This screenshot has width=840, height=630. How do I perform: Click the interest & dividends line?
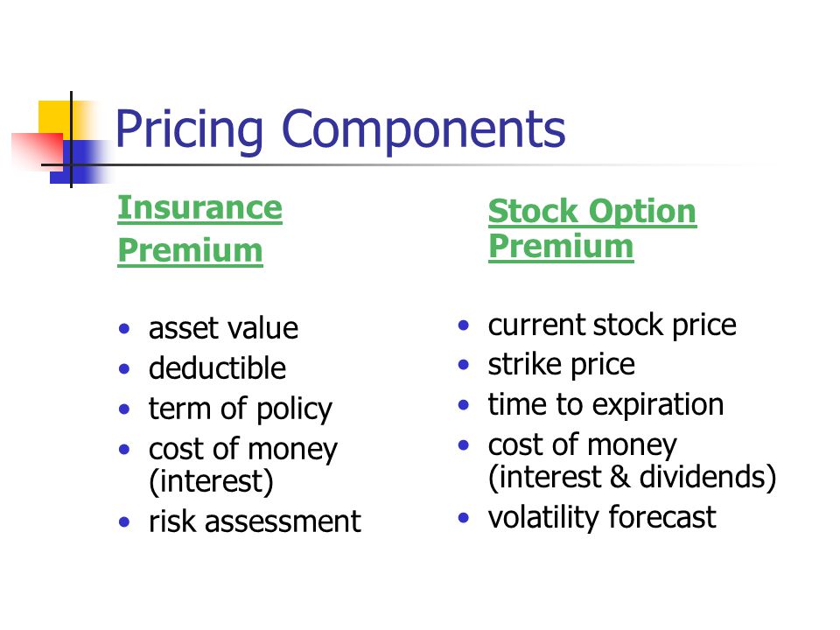point(632,477)
